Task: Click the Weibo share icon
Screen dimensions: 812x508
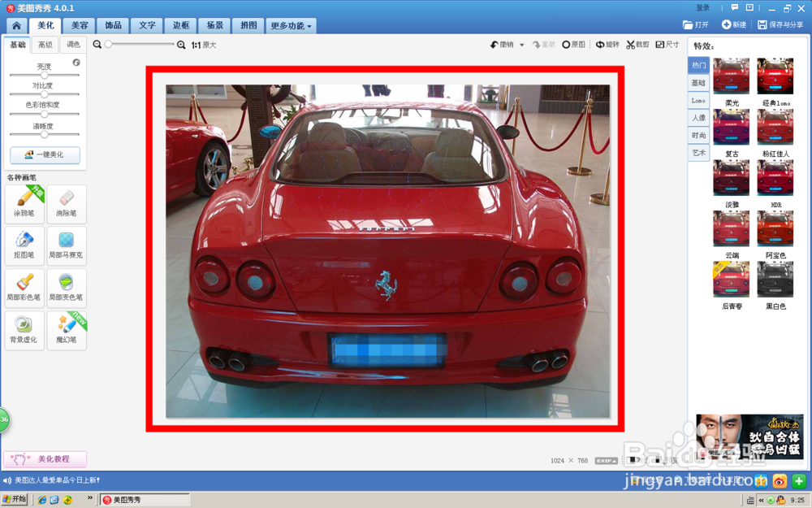Action: pyautogui.click(x=780, y=480)
